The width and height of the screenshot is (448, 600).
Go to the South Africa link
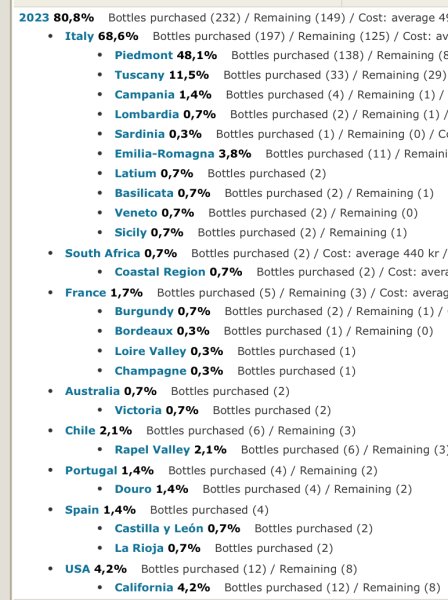103,253
